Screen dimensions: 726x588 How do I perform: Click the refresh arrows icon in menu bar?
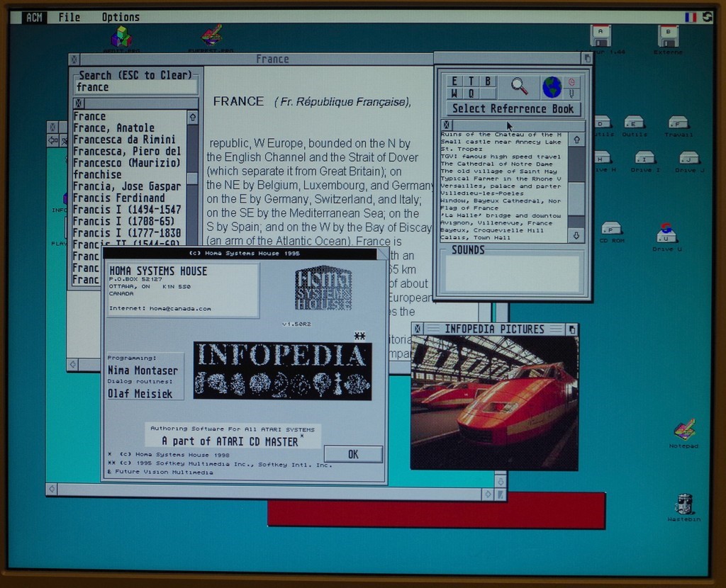707,17
